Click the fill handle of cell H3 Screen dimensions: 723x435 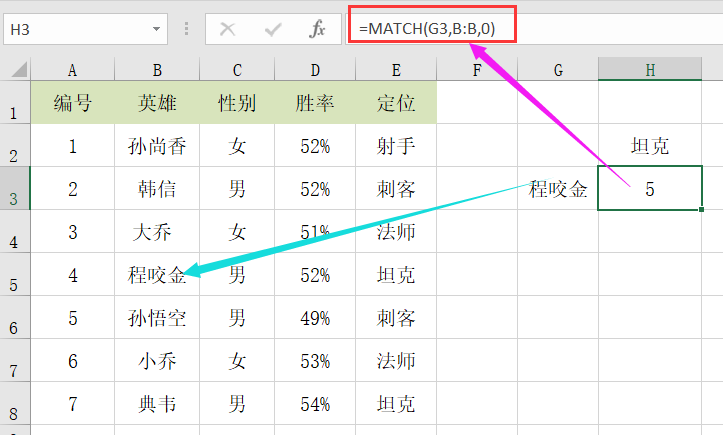tap(701, 209)
